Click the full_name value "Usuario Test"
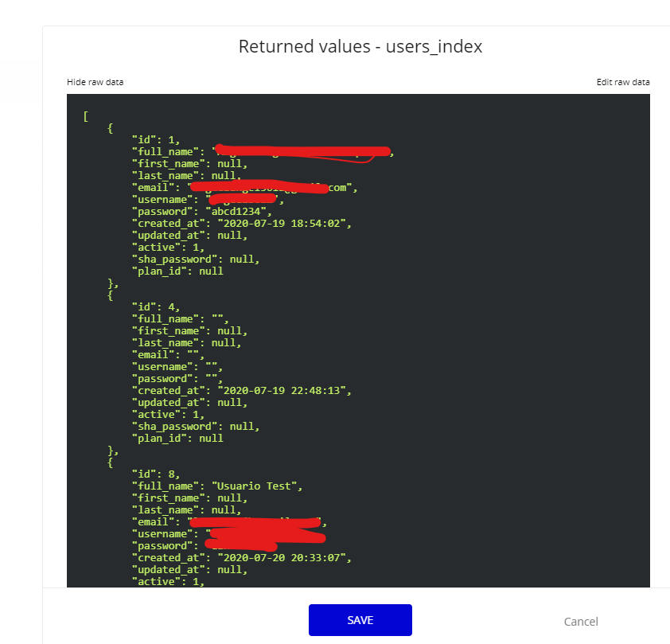Screen dimensions: 670x644 pyautogui.click(x=255, y=486)
